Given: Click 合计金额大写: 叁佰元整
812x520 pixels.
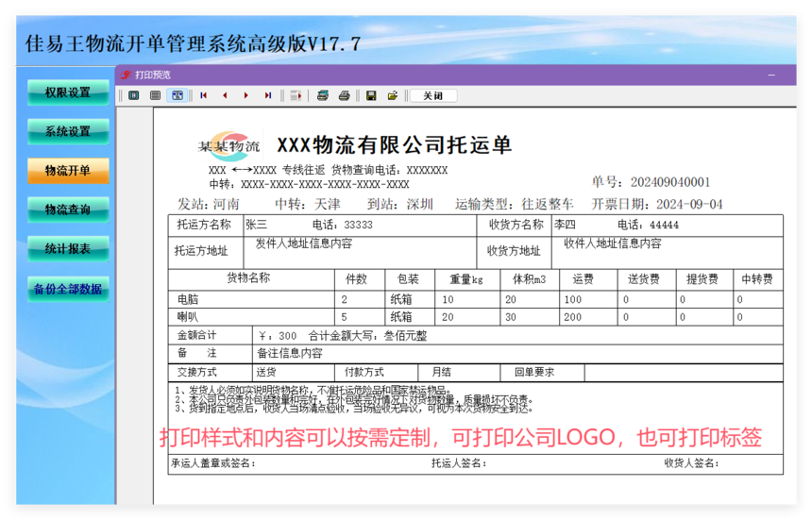Looking at the screenshot, I should [x=367, y=336].
